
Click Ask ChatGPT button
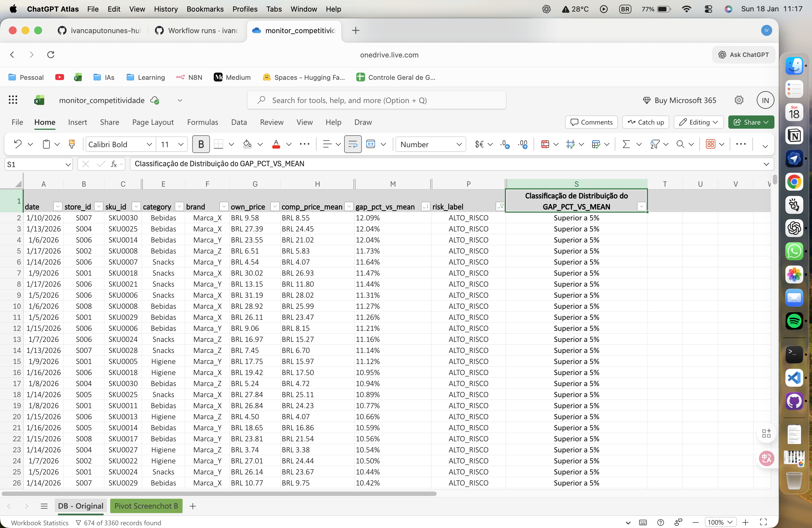(744, 55)
